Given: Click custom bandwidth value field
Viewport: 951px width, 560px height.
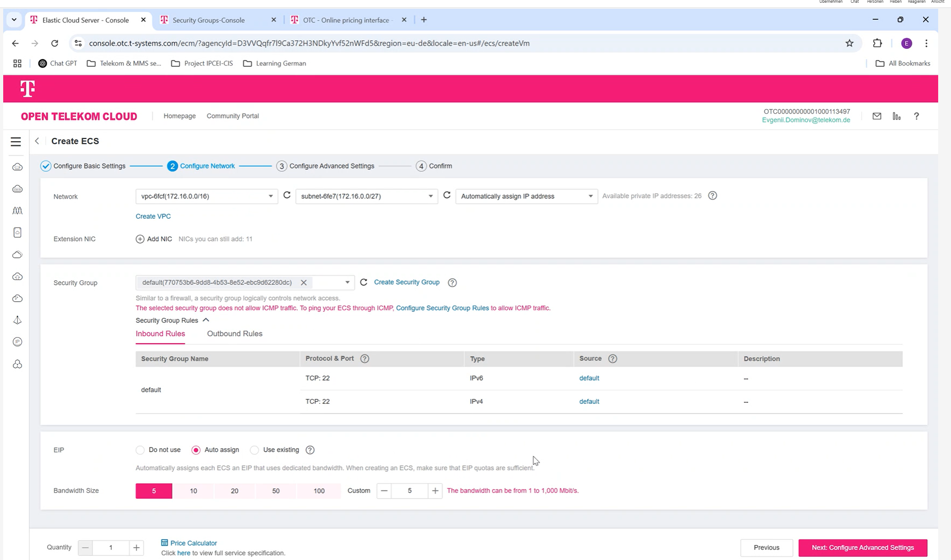Looking at the screenshot, I should 410,491.
